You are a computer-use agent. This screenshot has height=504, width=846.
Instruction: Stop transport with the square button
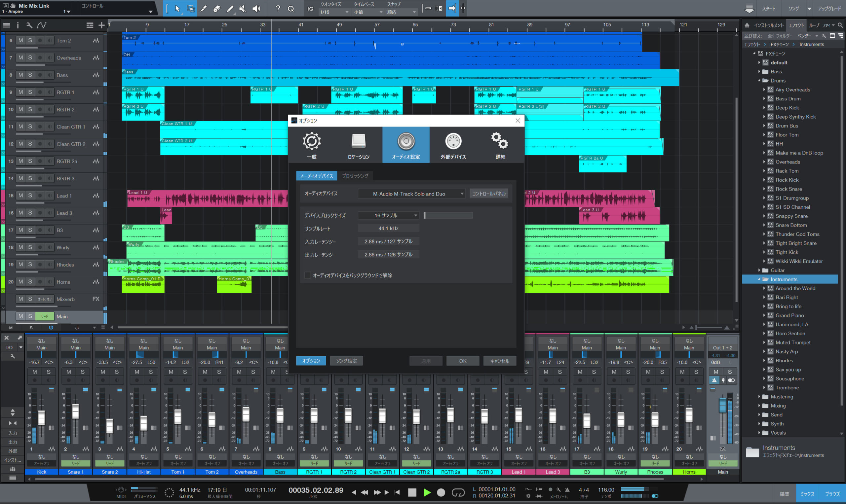[412, 492]
